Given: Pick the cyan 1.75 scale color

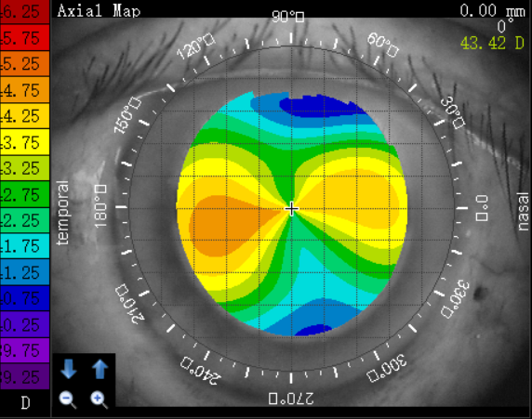Looking at the screenshot, I should (x=24, y=246).
